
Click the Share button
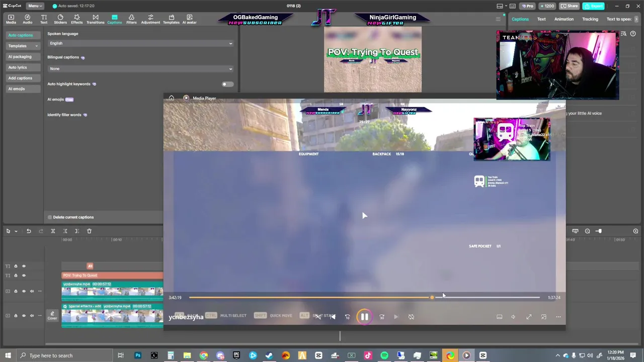[x=569, y=6]
